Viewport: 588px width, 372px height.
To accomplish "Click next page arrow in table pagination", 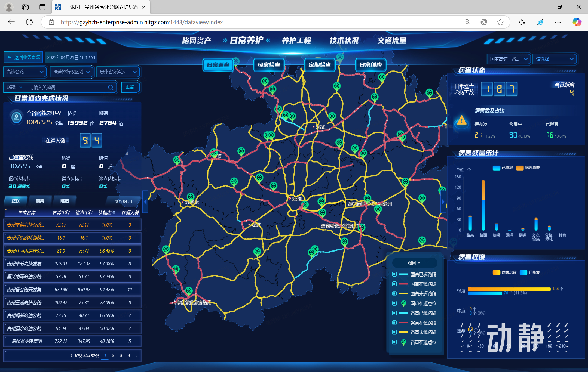I will point(136,355).
